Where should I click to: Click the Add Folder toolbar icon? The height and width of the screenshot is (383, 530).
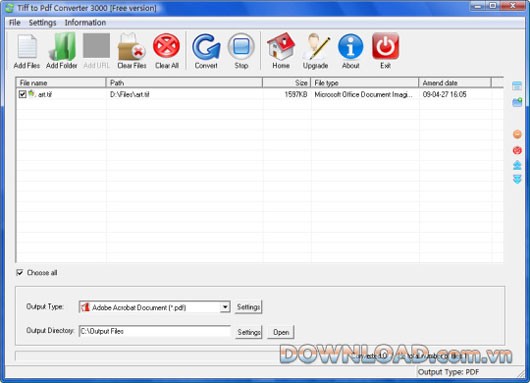click(x=62, y=46)
